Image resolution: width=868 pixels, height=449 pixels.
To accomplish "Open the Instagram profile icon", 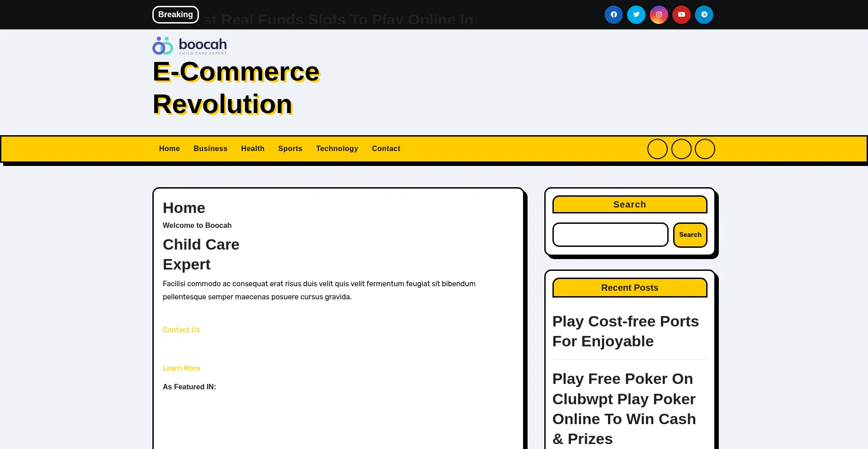I will [x=659, y=14].
